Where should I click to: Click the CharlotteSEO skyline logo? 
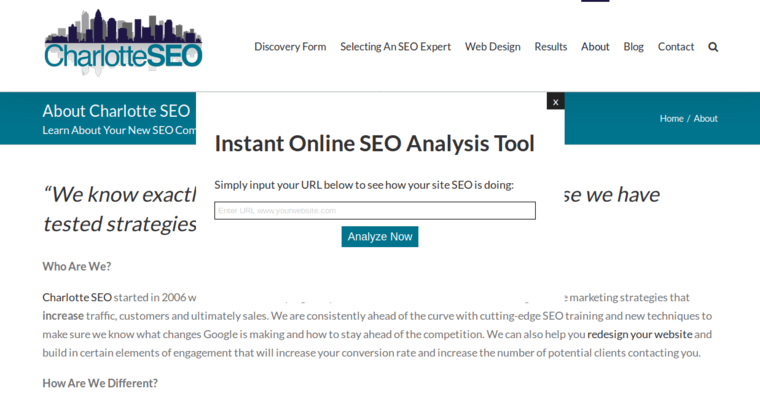123,43
